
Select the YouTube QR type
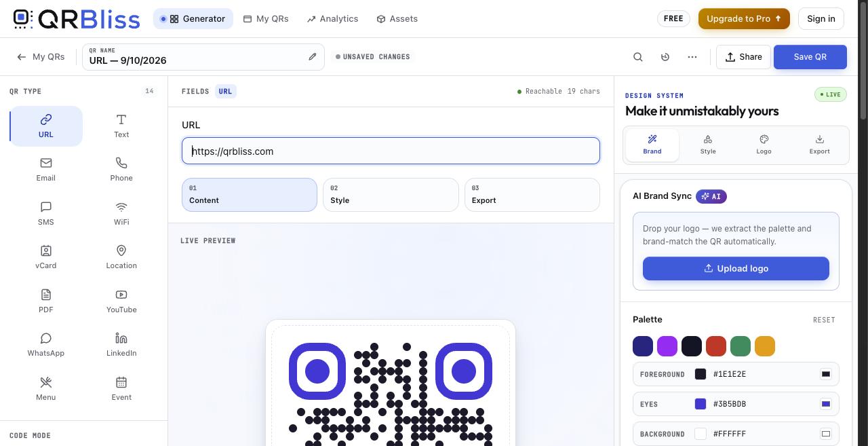[121, 301]
